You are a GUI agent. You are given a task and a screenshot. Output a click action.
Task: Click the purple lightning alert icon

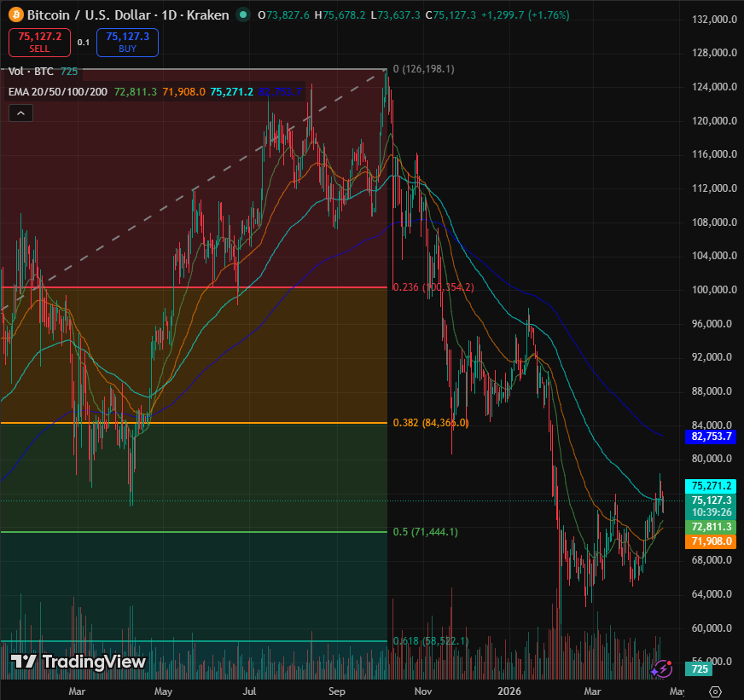click(x=662, y=668)
